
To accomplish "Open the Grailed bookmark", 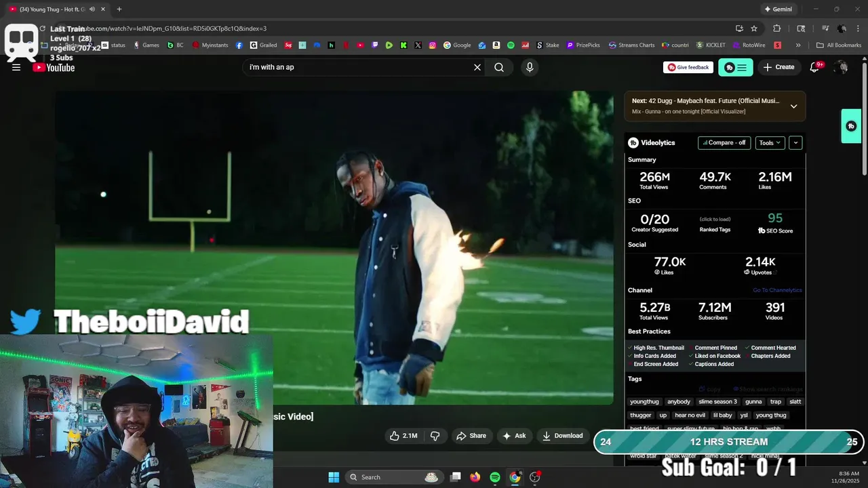I will pos(263,45).
